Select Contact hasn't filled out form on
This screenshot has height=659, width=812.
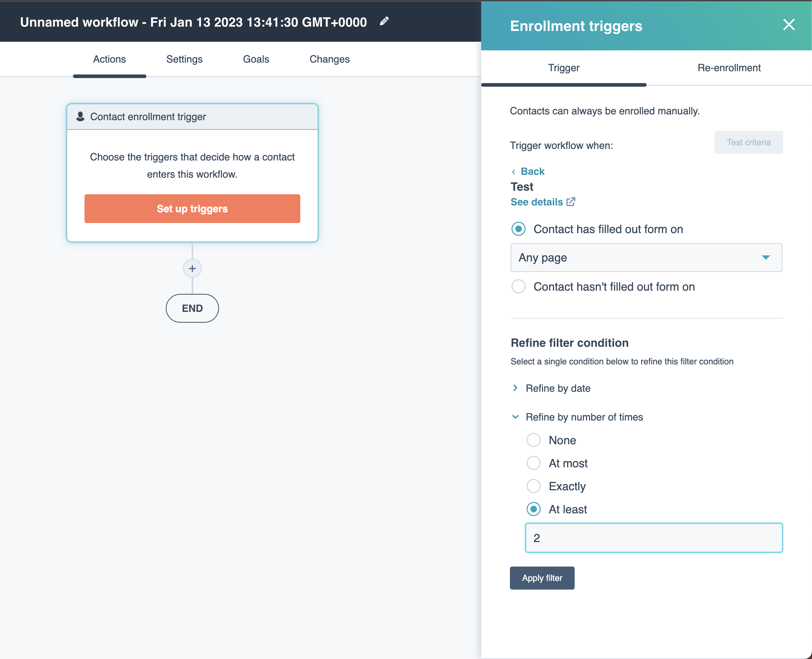point(518,287)
